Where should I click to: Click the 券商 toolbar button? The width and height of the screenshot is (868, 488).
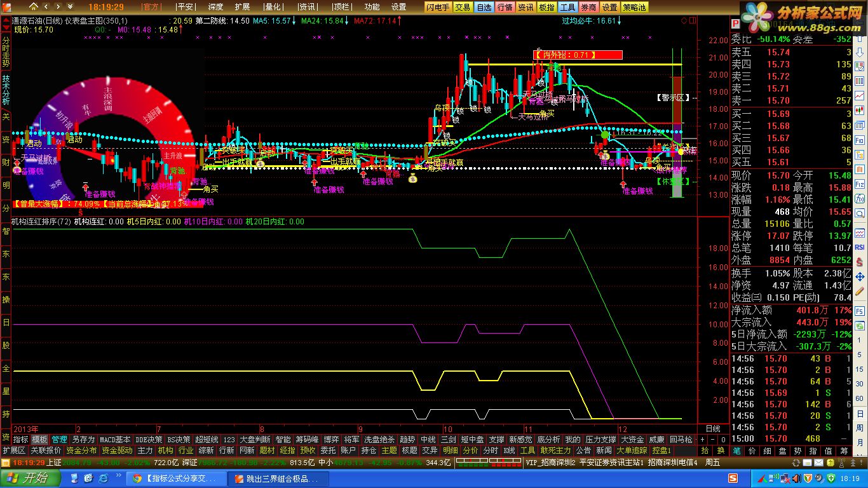click(x=588, y=7)
